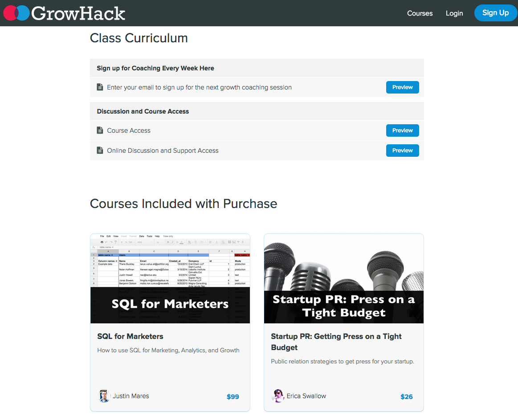Click 'How to use SQL for Marketing' description

(168, 350)
